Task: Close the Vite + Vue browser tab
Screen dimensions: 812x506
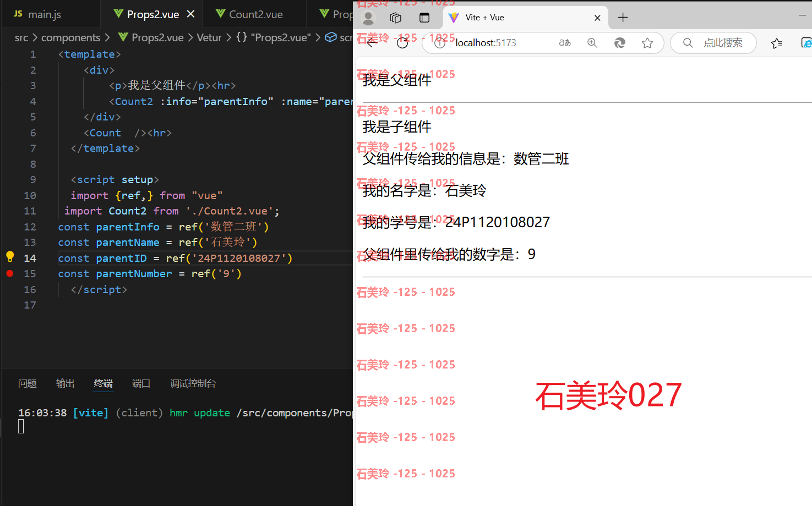Action: point(597,18)
